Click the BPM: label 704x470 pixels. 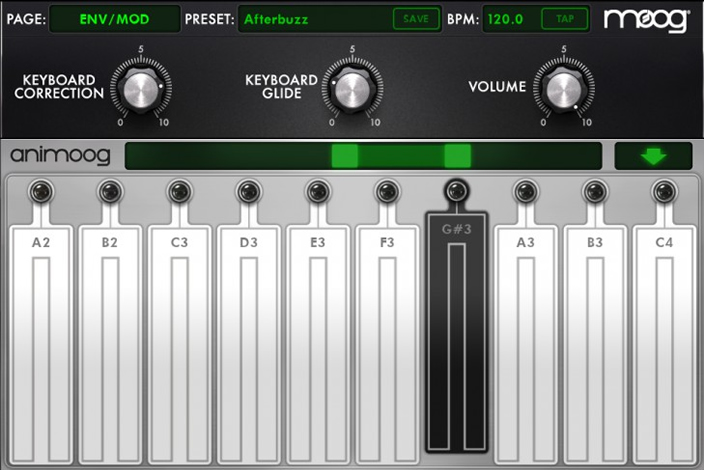(x=463, y=19)
